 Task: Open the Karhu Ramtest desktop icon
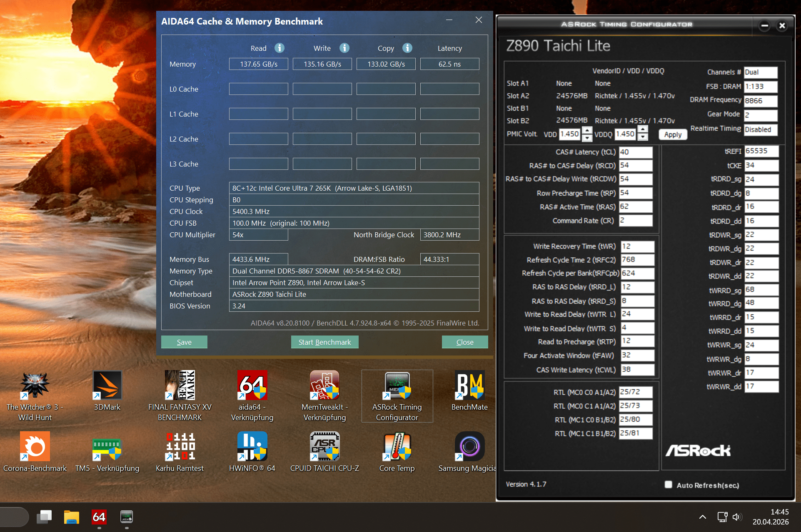(180, 446)
